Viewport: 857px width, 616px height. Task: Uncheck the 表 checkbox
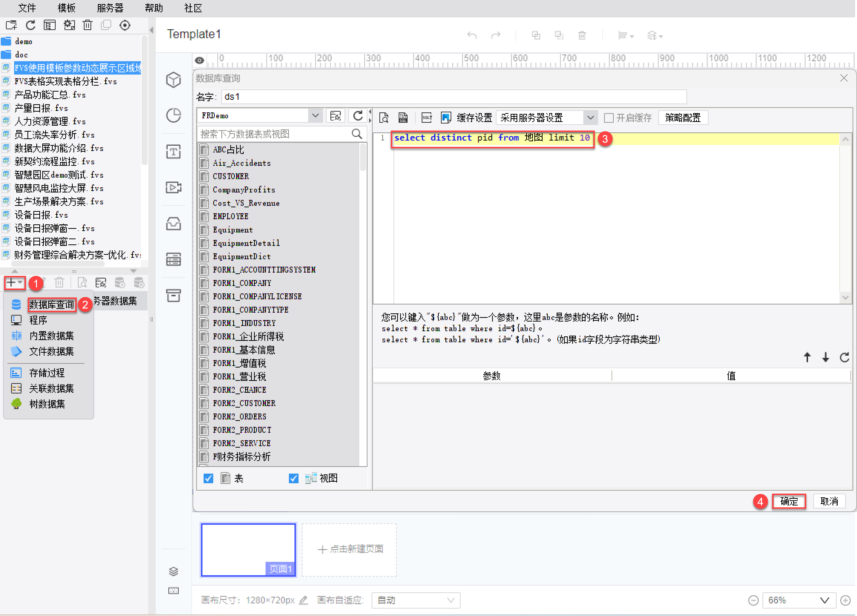click(x=208, y=478)
